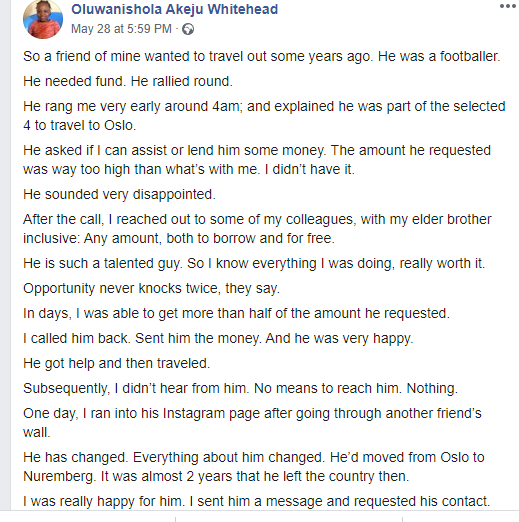Click the paragraph about lending him money
Screen dimensions: 519x522
pos(257,160)
